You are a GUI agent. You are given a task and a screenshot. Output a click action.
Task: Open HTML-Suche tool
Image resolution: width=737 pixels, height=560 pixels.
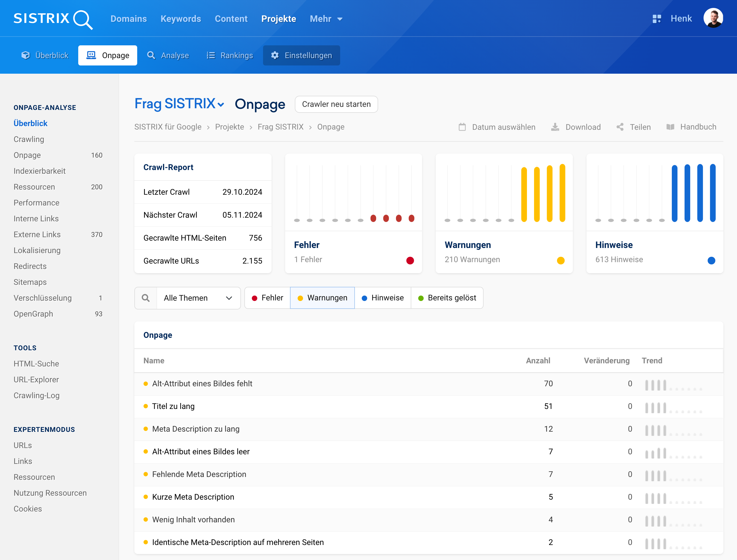(36, 364)
